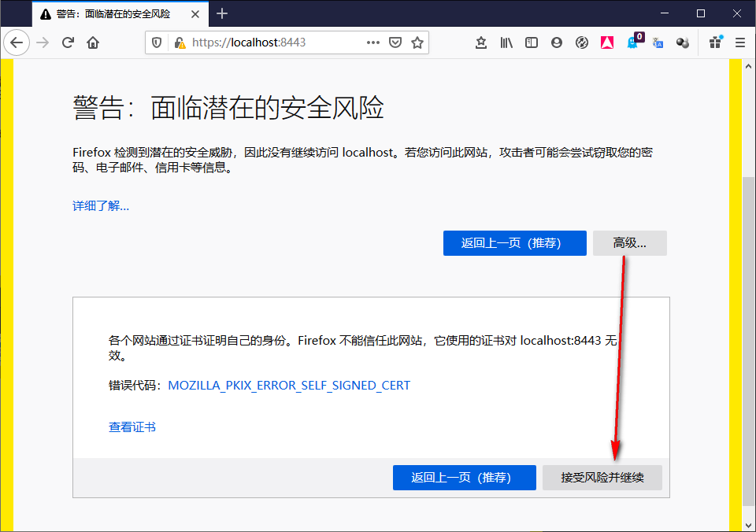Show bookmarks menu tray-star icon

480,42
